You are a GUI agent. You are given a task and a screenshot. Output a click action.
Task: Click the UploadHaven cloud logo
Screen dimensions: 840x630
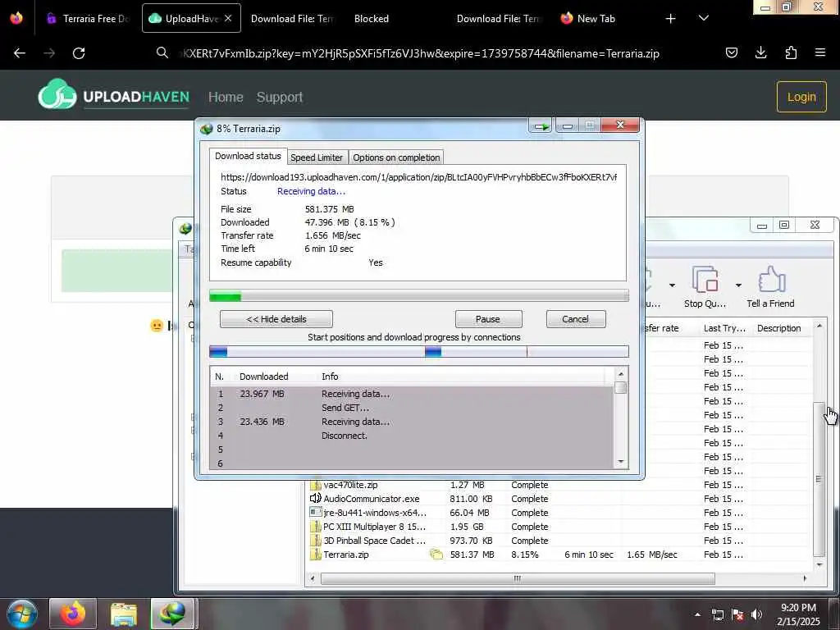coord(57,95)
